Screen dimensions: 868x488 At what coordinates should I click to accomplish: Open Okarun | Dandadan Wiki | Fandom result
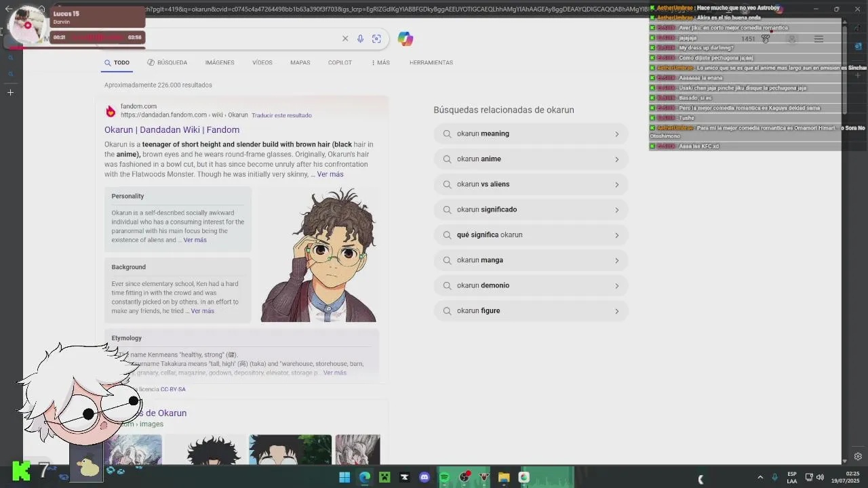point(172,129)
